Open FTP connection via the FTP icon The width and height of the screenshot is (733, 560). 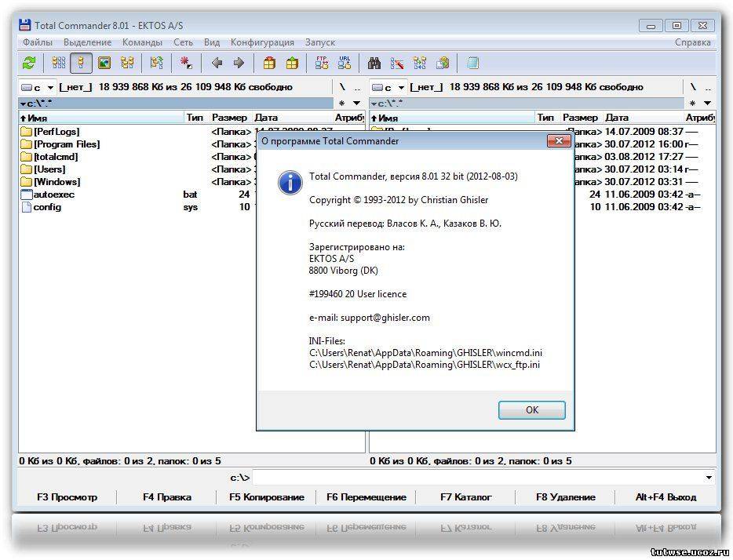point(322,64)
